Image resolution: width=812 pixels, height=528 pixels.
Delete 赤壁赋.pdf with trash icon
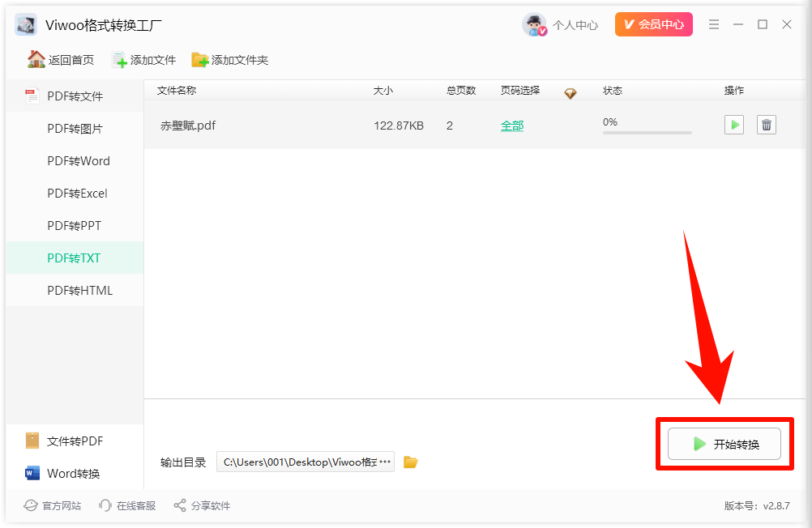767,125
